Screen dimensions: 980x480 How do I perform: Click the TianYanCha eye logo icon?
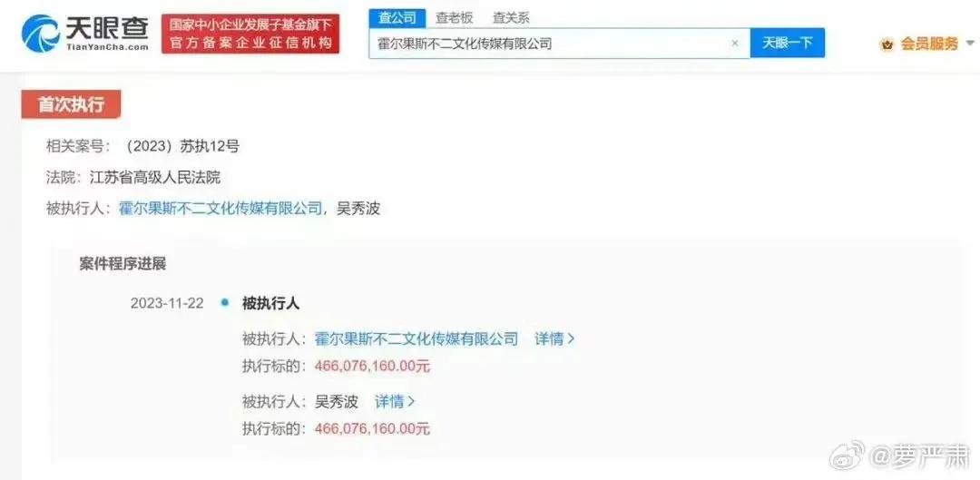(41, 34)
